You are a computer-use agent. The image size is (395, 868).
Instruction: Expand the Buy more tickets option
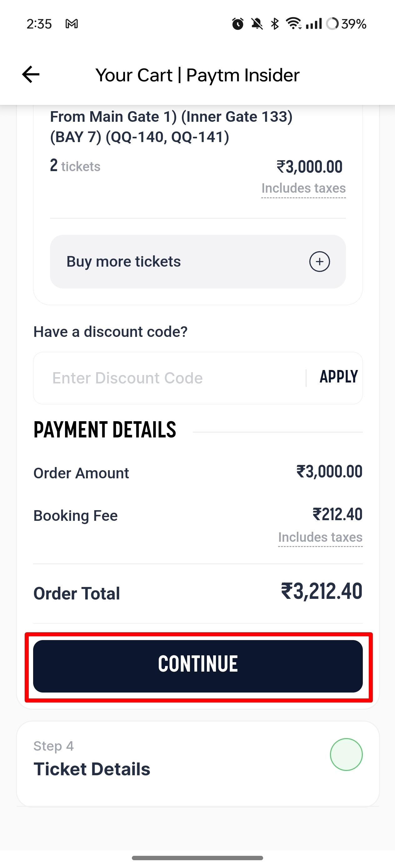(198, 261)
